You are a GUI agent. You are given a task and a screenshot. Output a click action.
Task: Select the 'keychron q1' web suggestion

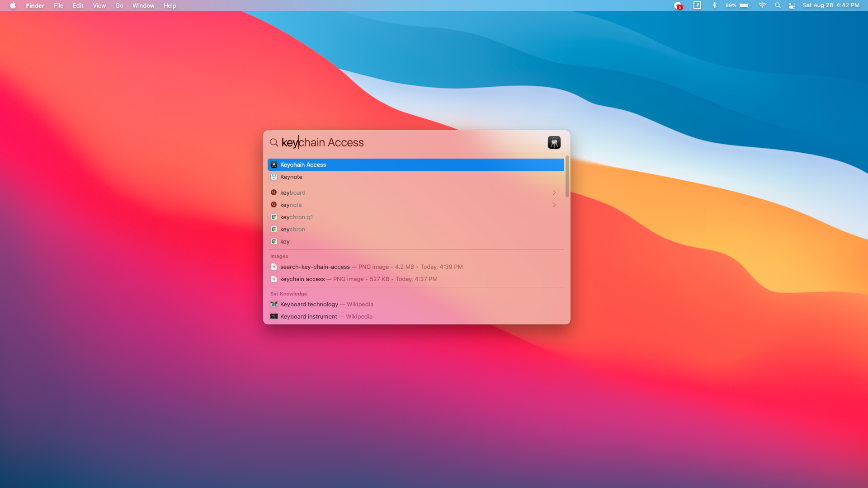[x=415, y=217]
